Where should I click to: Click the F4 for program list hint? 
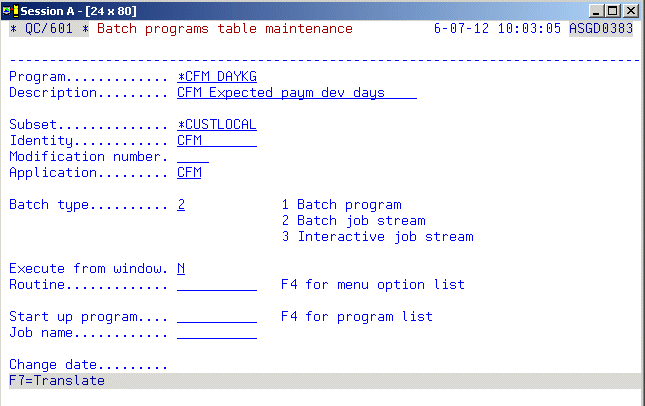pyautogui.click(x=357, y=317)
